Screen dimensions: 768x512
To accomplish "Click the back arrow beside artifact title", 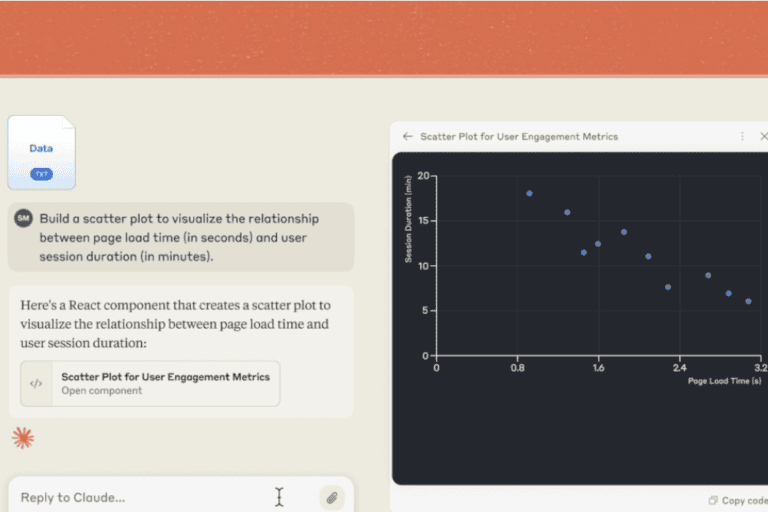I will click(408, 137).
